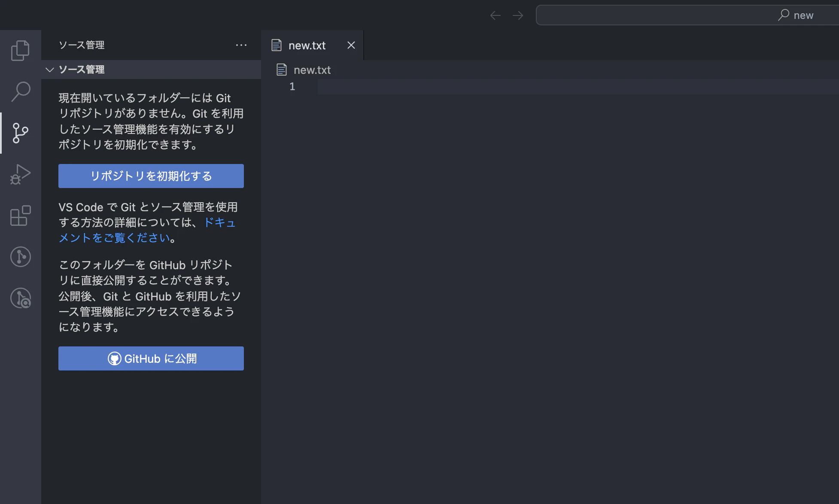
Task: Click the command center search field
Action: coord(687,15)
